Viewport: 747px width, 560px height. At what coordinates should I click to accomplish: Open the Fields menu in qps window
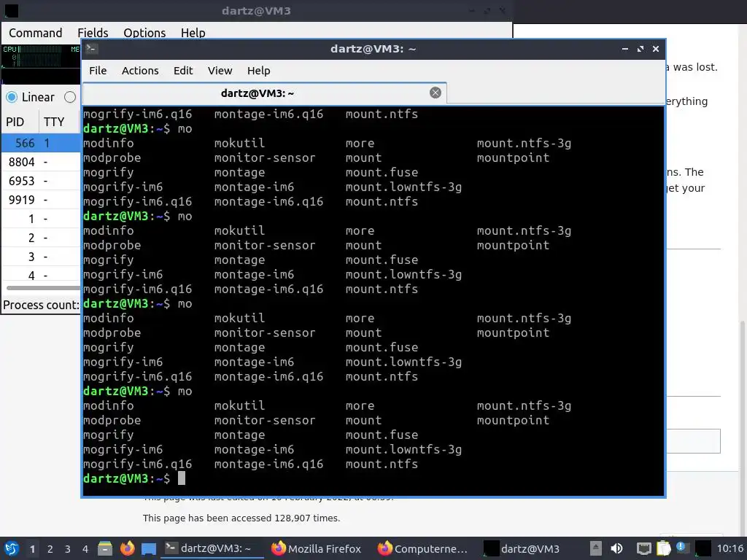(93, 33)
